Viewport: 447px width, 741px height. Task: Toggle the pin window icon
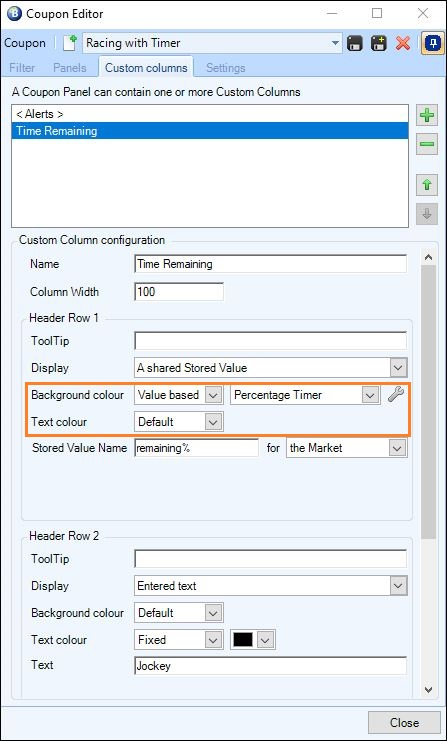click(x=433, y=43)
